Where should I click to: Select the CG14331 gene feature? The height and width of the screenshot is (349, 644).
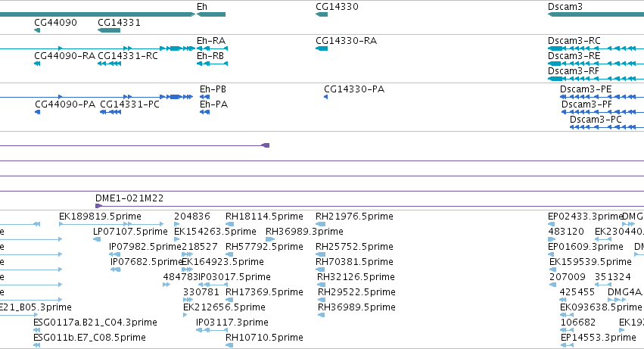pos(109,30)
